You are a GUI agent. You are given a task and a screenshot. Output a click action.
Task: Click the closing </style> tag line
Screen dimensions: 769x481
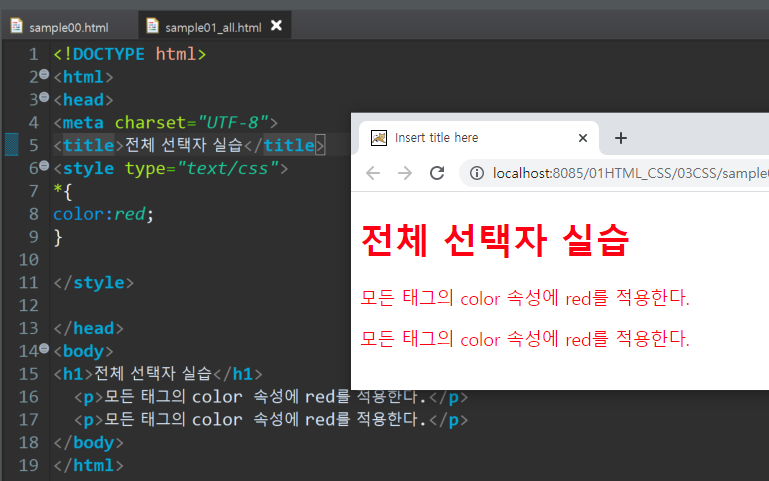(x=94, y=283)
